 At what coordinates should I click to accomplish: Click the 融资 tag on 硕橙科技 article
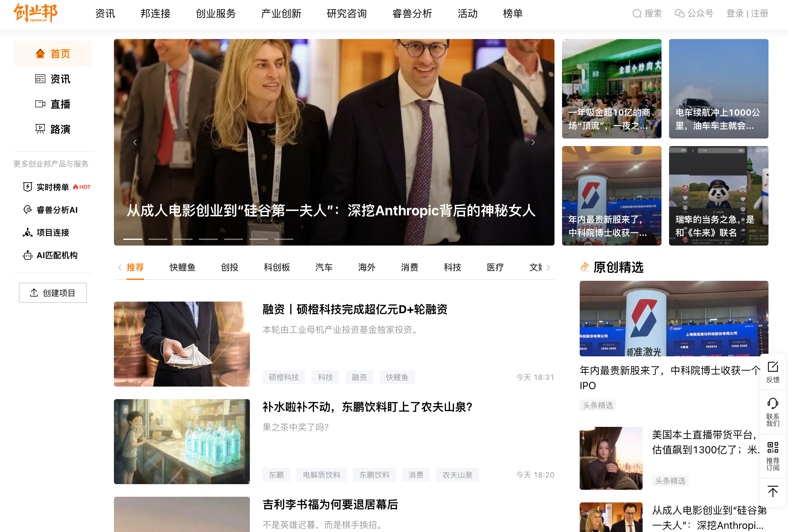point(359,377)
